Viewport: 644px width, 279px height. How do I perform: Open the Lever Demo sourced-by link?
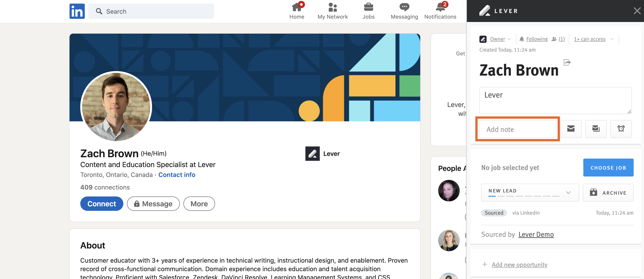point(536,235)
